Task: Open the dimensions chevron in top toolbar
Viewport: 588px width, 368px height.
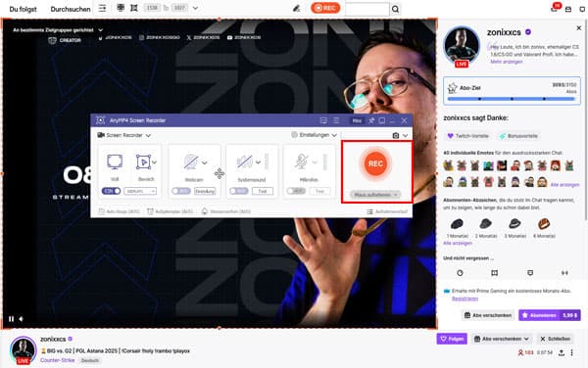Action: pos(195,8)
